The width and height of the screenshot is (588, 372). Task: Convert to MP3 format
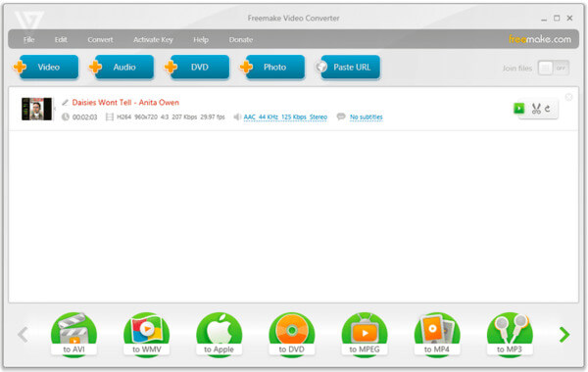coord(510,335)
